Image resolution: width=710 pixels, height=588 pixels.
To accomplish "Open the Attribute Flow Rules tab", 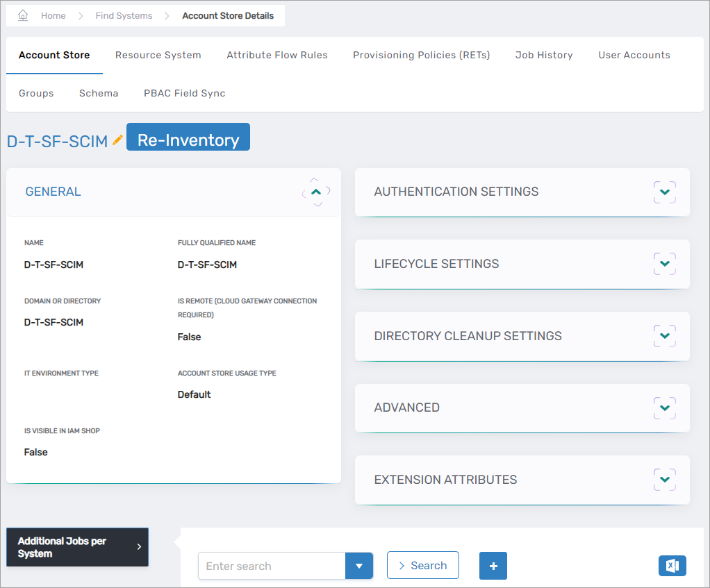I will click(x=276, y=55).
